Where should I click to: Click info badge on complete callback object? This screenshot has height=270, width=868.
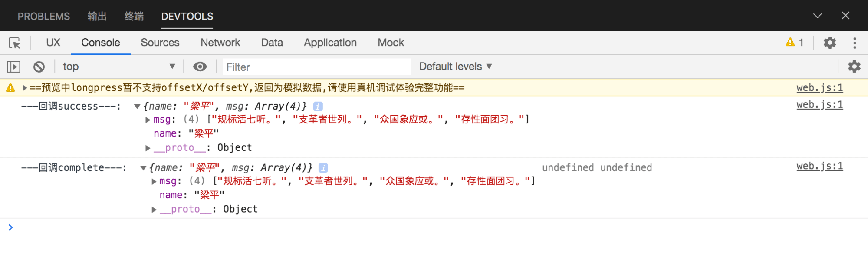click(323, 168)
